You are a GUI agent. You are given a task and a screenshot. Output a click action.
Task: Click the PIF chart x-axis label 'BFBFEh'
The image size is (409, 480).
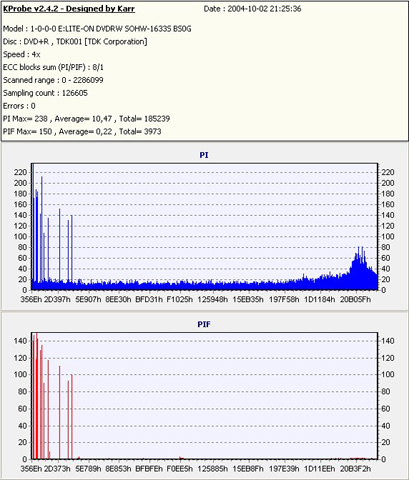pos(149,469)
